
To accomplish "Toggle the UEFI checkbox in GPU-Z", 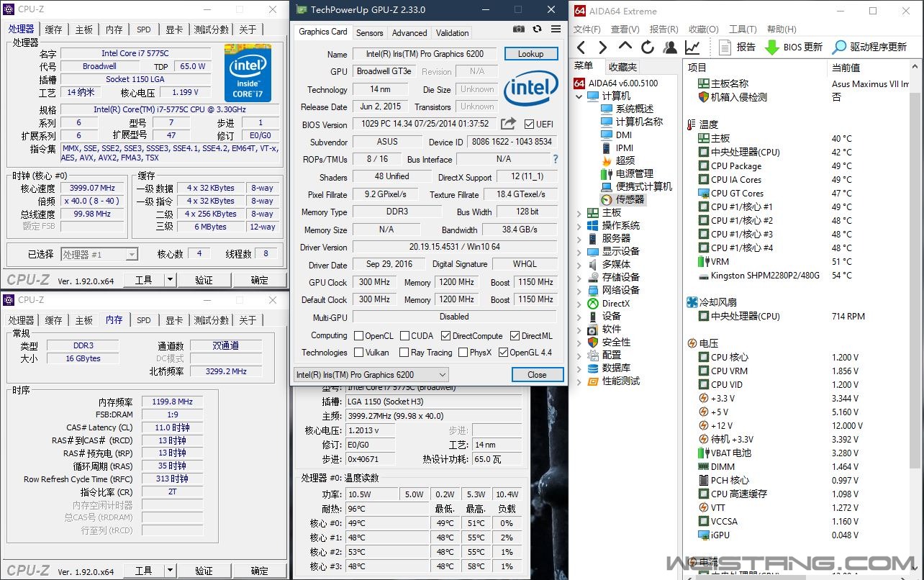I will (x=530, y=124).
